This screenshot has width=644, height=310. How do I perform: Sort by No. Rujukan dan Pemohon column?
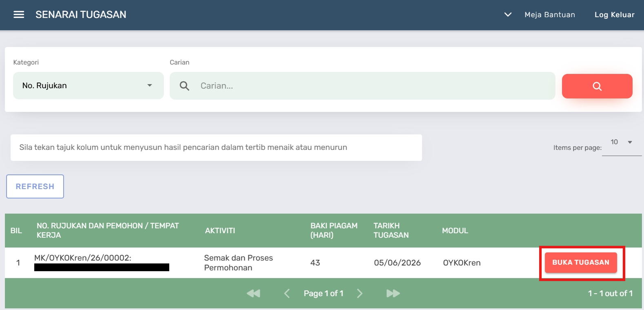point(108,230)
